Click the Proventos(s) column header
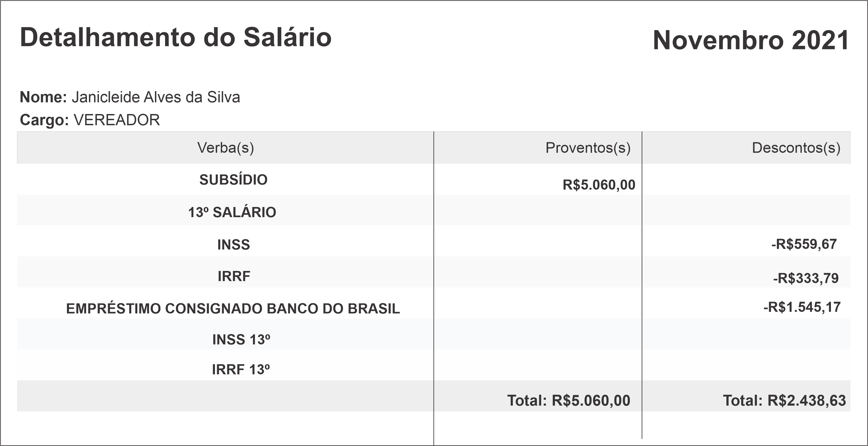Screen dimensions: 868x446 click(x=588, y=148)
